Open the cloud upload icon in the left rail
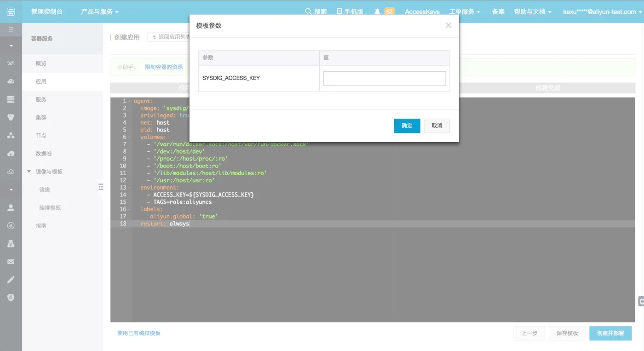Image resolution: width=644 pixels, height=351 pixels. pyautogui.click(x=11, y=81)
